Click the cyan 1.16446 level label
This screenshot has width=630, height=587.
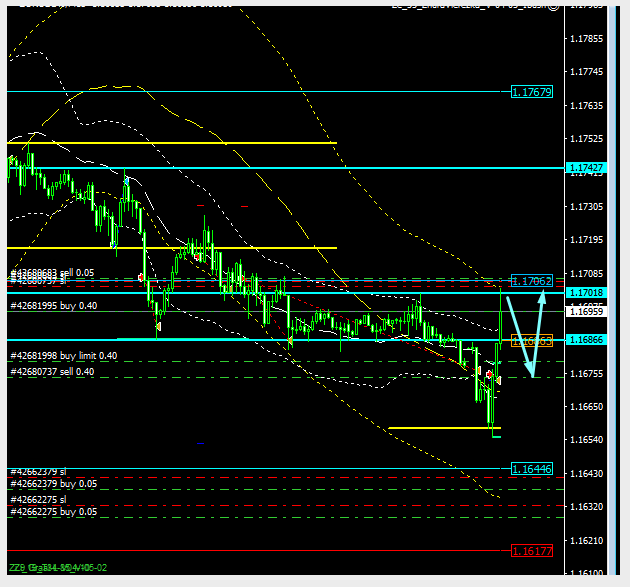[x=532, y=469]
